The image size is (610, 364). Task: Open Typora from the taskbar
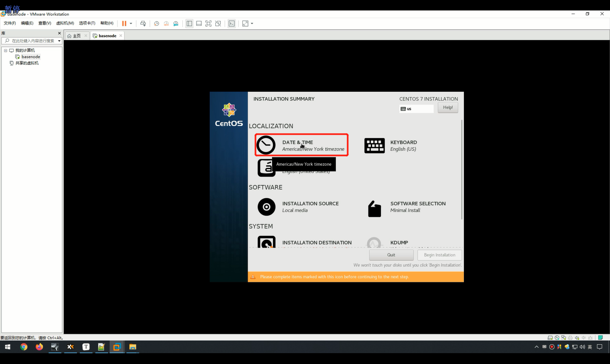pyautogui.click(x=86, y=347)
